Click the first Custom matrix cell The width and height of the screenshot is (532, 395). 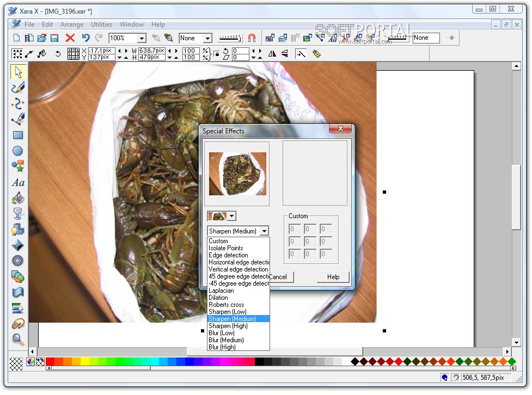tap(294, 229)
